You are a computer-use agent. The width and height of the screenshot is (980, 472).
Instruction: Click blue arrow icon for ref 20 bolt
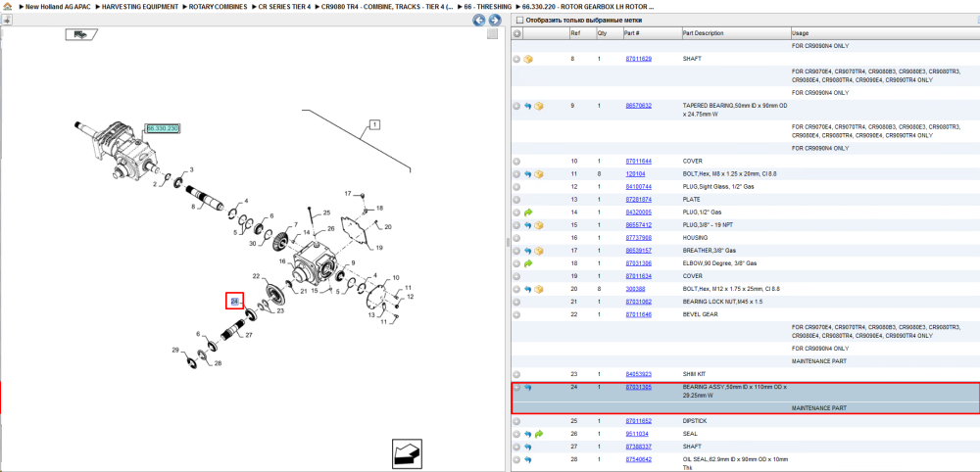pyautogui.click(x=528, y=289)
